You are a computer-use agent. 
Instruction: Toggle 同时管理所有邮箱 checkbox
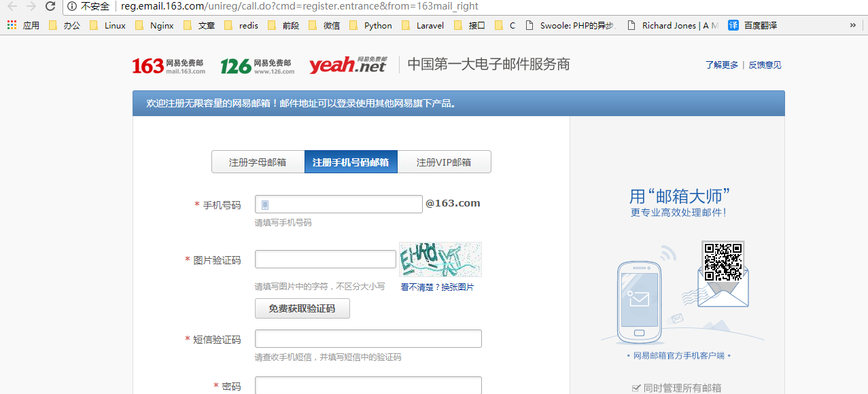pos(636,388)
